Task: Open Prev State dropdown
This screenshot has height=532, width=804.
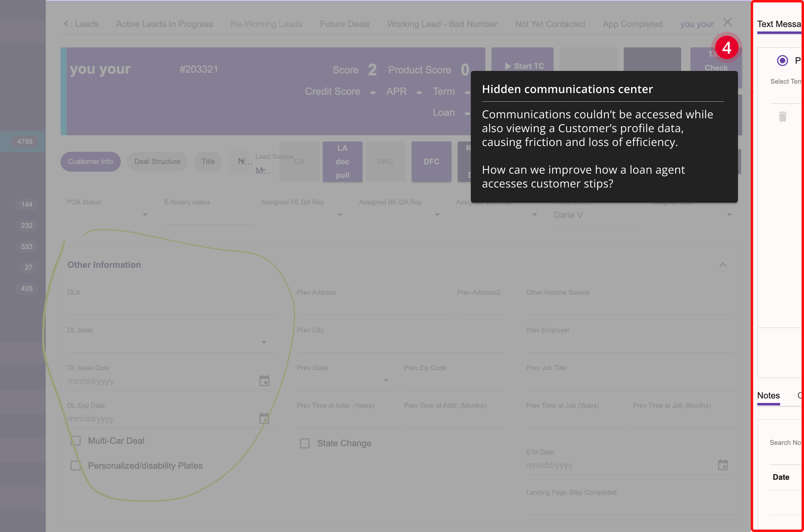Action: pos(386,380)
